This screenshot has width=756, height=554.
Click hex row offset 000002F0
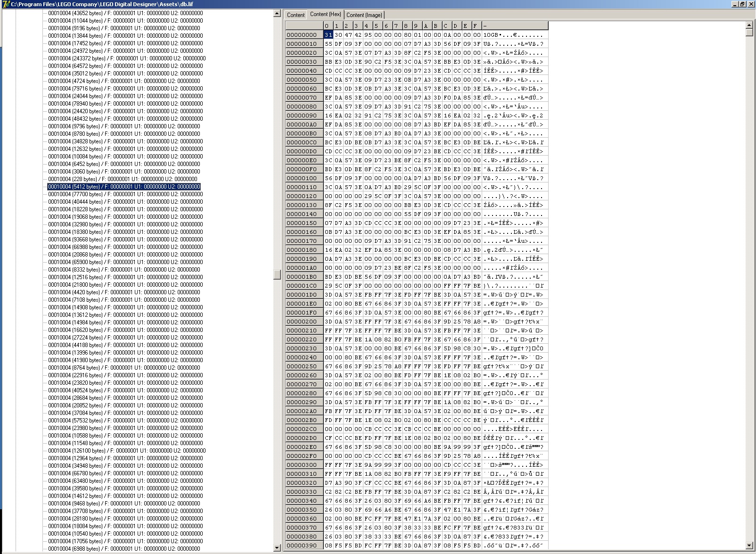304,456
